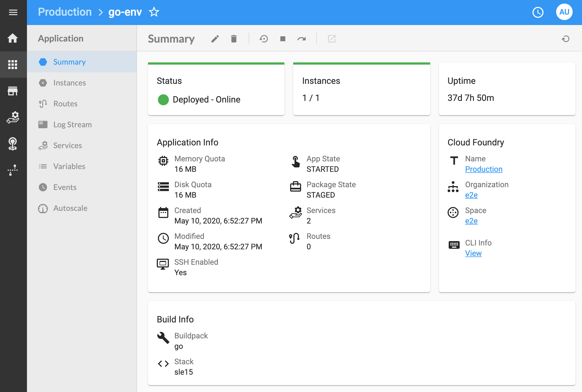
Task: Open the Marketplace store icon in sidebar
Action: 13,91
